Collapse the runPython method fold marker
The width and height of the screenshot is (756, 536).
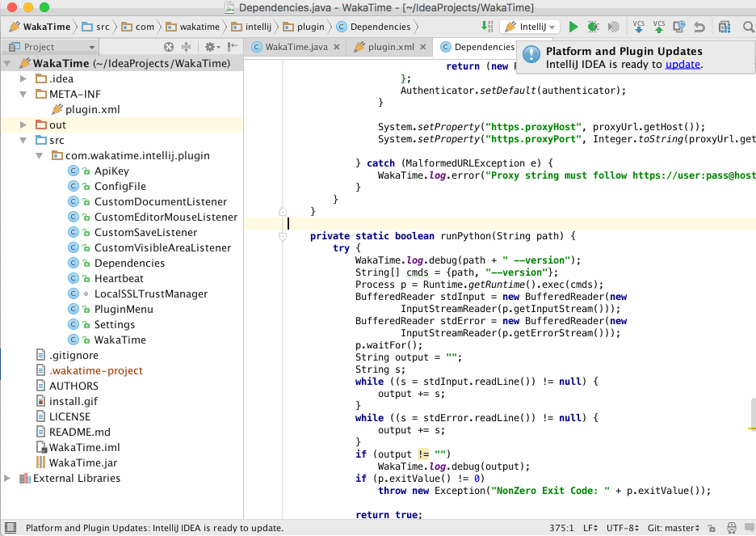click(x=283, y=236)
